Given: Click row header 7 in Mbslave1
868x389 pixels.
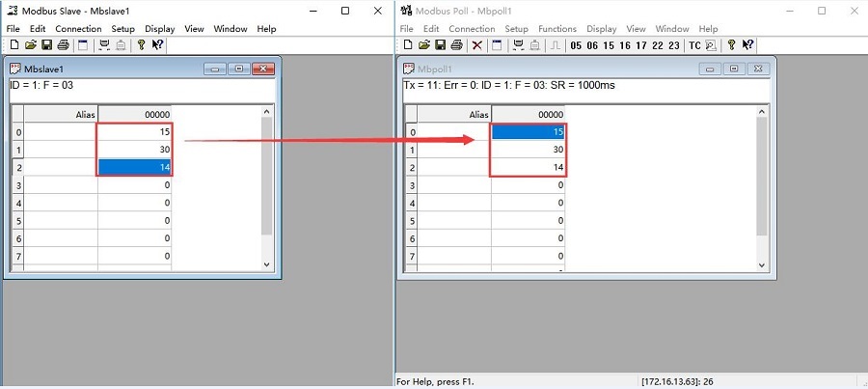Looking at the screenshot, I should pyautogui.click(x=18, y=256).
